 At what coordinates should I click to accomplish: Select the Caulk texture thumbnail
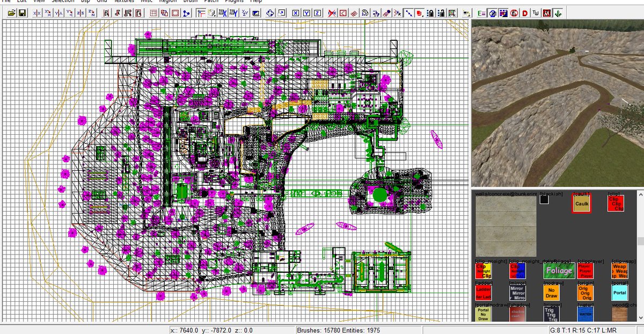[582, 204]
